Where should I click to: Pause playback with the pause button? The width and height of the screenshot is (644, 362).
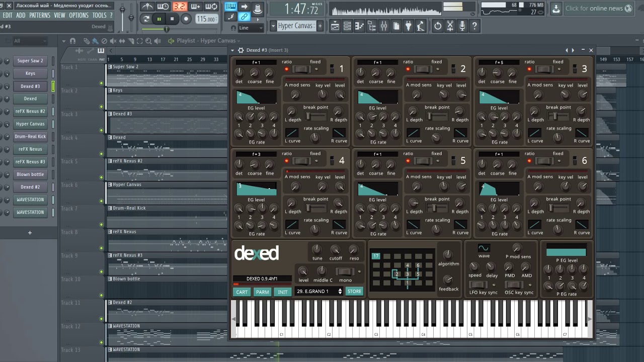159,19
